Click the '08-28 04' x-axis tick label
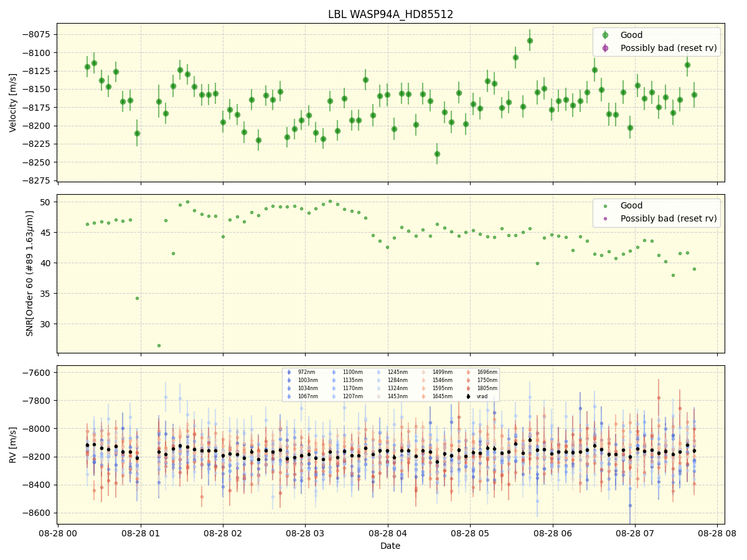The height and width of the screenshot is (560, 747). tap(388, 533)
